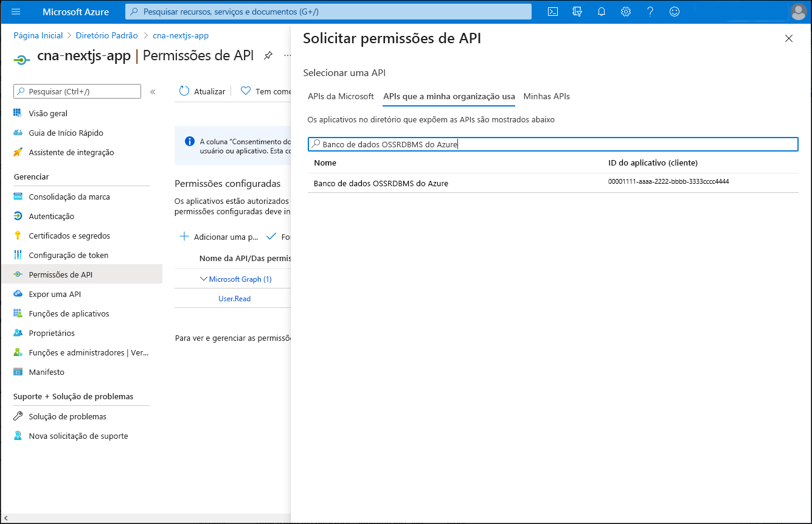Click the Assistente de integração rocket icon

[18, 152]
